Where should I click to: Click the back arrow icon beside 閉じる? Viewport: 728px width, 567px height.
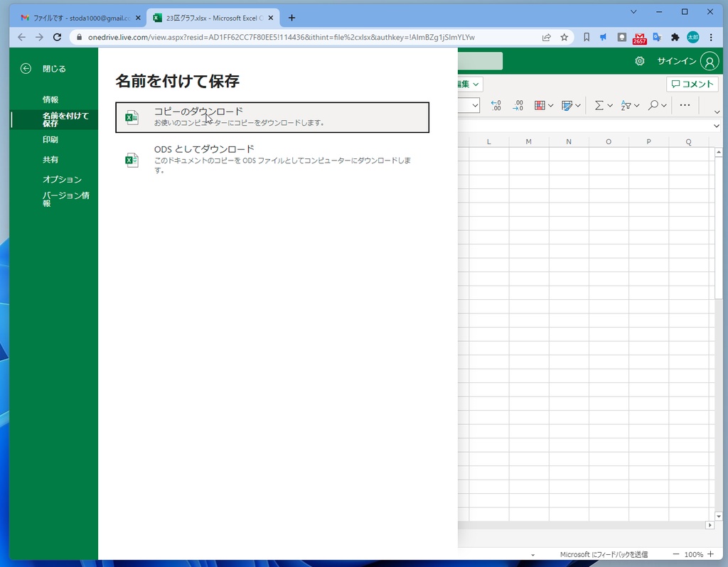point(26,69)
